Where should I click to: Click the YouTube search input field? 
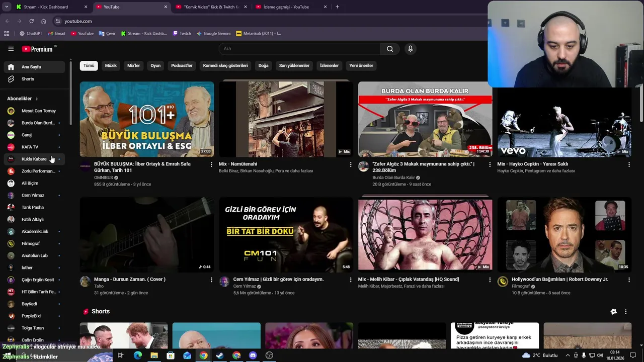pyautogui.click(x=300, y=49)
